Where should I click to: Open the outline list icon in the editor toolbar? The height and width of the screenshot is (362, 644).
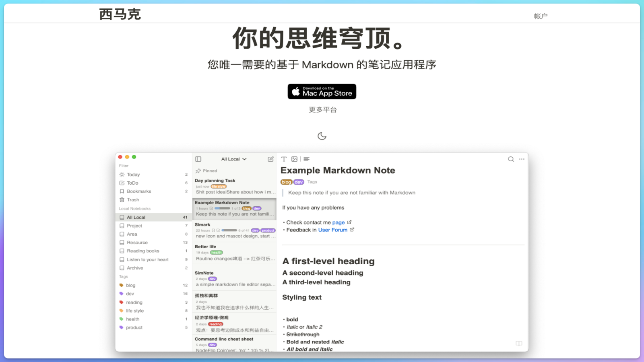306,159
